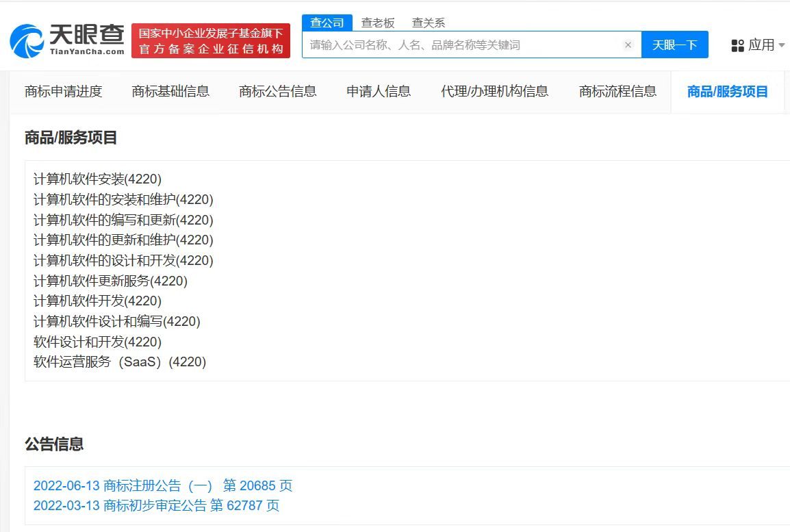Switch to the 查老板 search tab
Screen dimensions: 790x532
pyautogui.click(x=379, y=22)
